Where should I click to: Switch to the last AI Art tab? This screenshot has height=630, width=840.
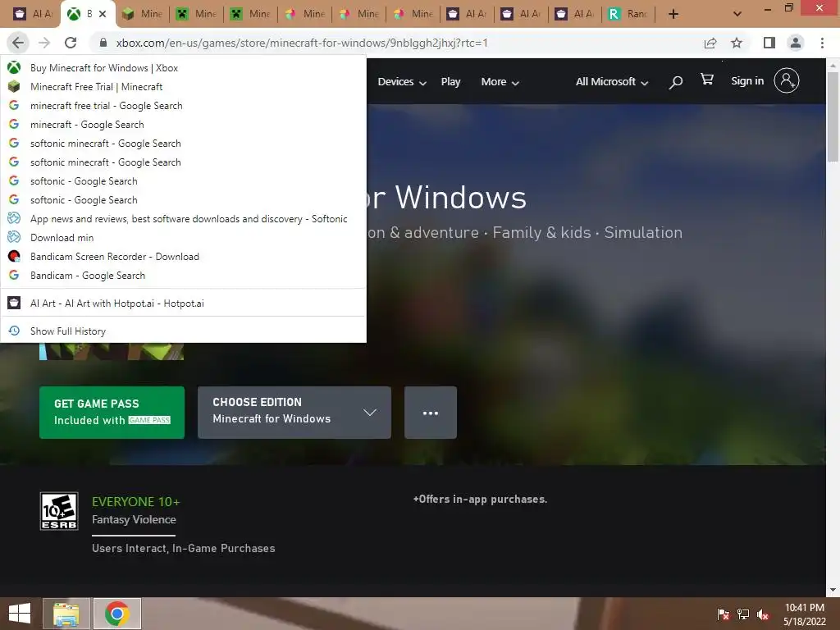pos(573,14)
